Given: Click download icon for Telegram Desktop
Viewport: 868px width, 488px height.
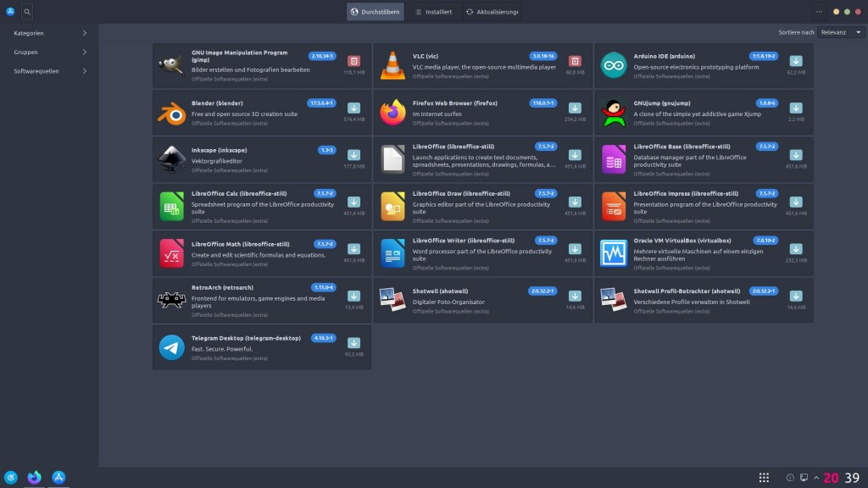Looking at the screenshot, I should click(353, 342).
